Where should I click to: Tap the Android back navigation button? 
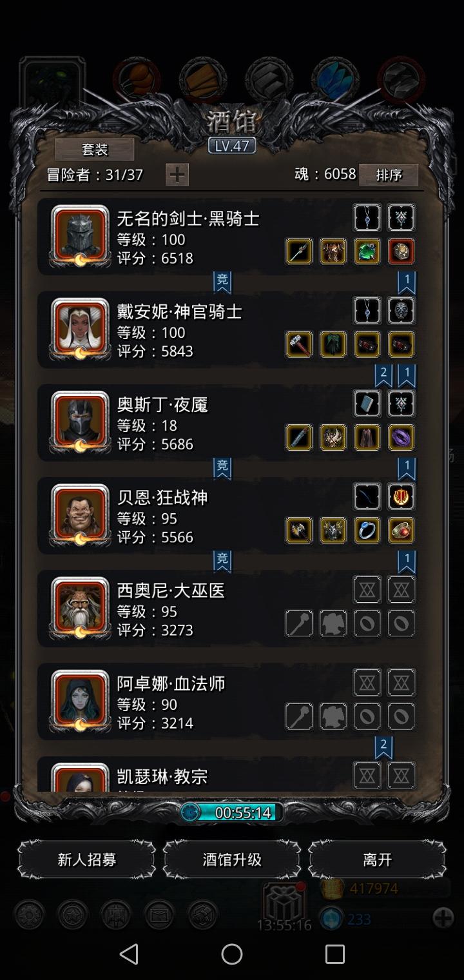point(129,954)
